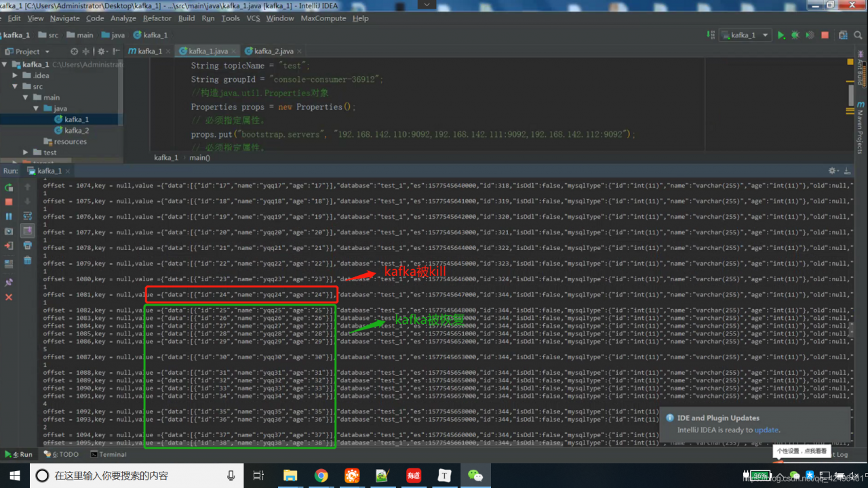Image resolution: width=868 pixels, height=488 pixels.
Task: Click the 4: Run tool window button
Action: (19, 454)
